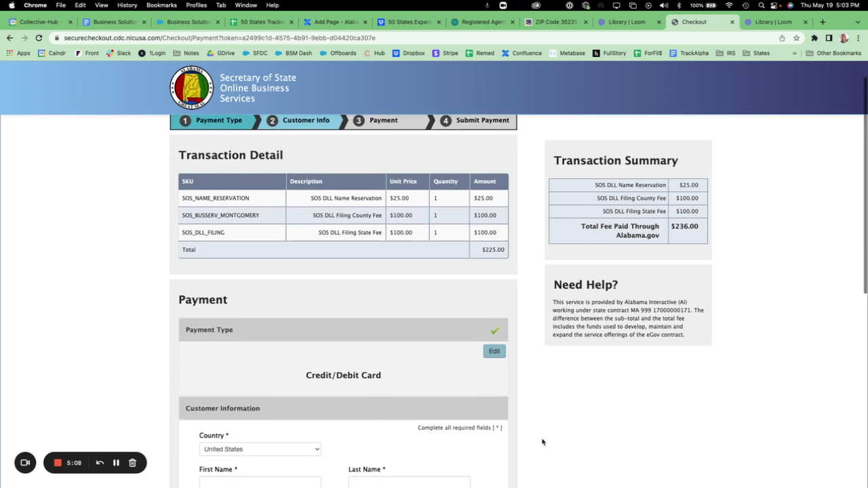Image resolution: width=868 pixels, height=488 pixels.
Task: Open the Confluence bookmark
Action: point(521,53)
